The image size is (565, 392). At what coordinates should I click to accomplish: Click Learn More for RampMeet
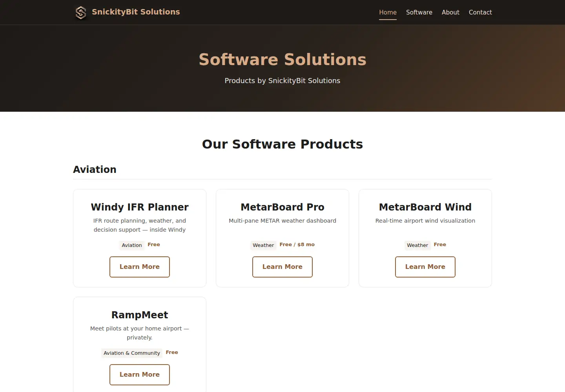click(x=140, y=375)
